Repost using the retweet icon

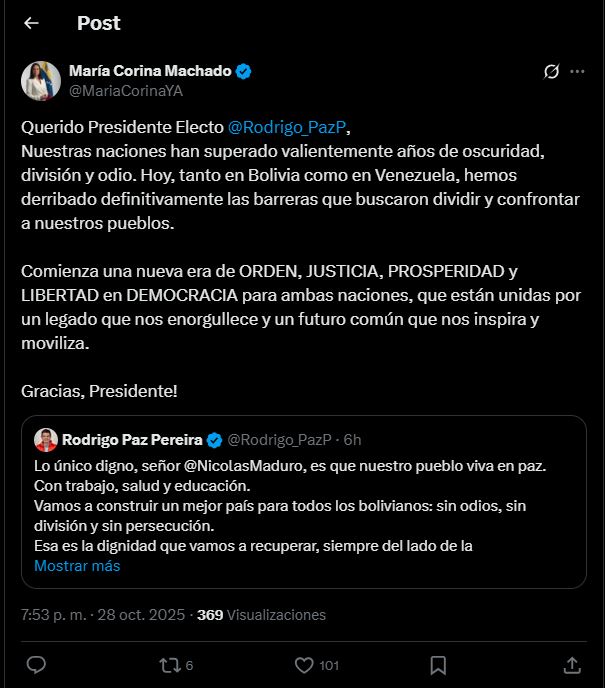(x=169, y=664)
